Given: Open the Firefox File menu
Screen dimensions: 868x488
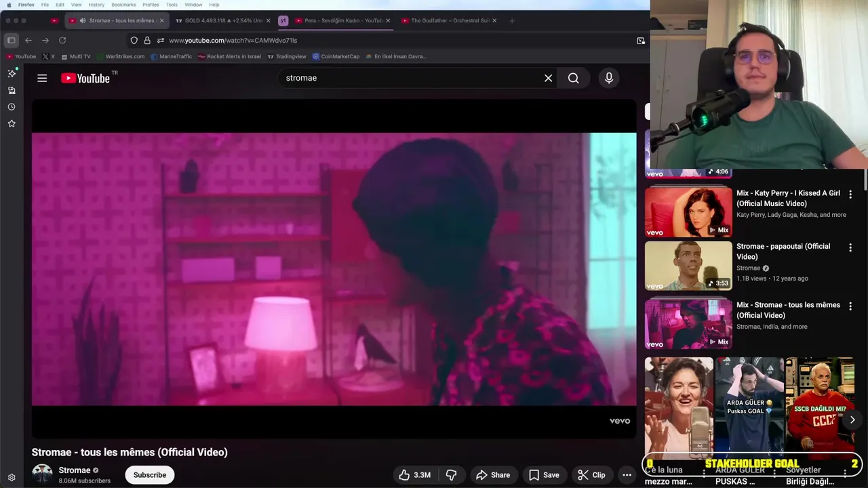Looking at the screenshot, I should 45,5.
